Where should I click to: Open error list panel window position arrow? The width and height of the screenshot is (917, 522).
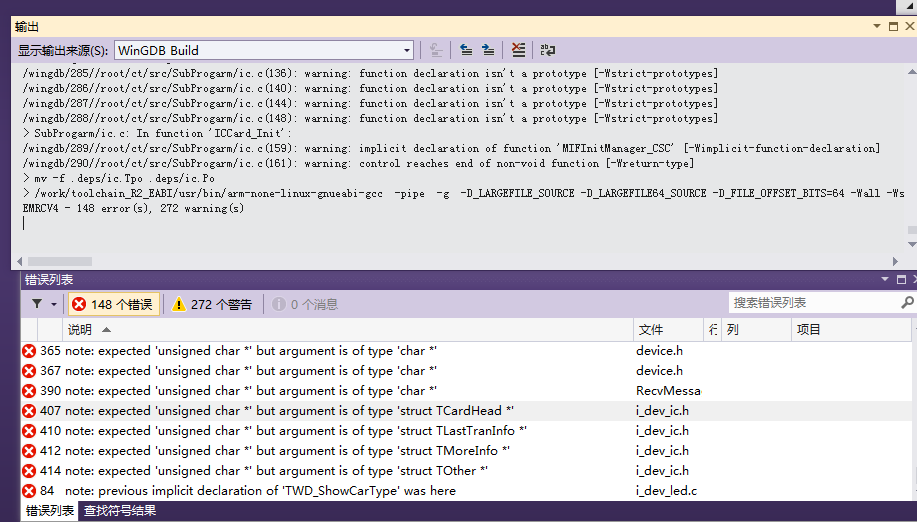(x=885, y=279)
